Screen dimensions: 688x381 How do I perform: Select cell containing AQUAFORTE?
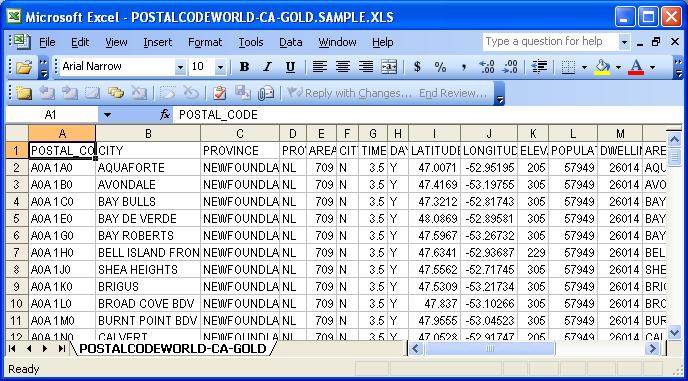(x=148, y=168)
